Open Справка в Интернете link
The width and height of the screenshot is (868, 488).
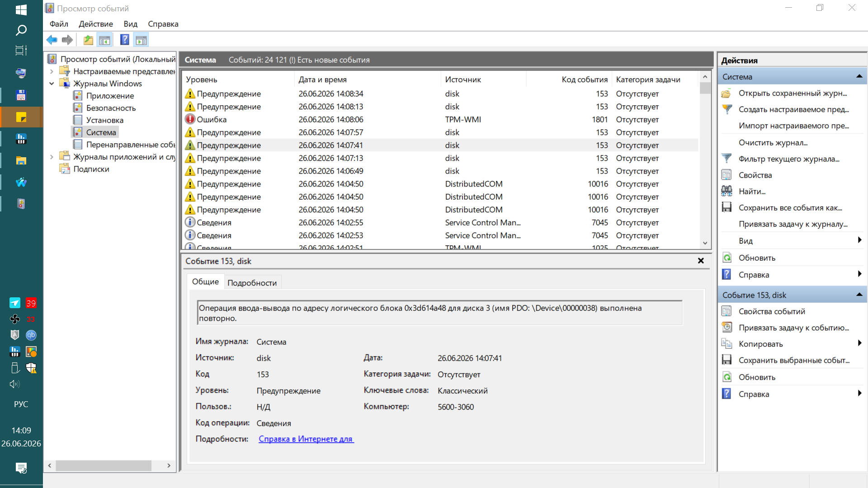306,439
